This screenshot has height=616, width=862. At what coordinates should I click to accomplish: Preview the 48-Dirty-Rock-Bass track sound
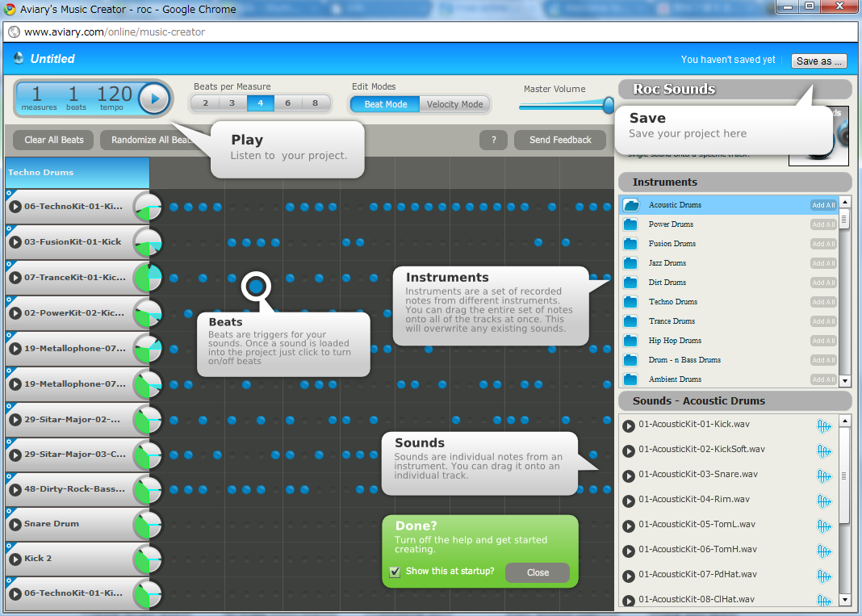click(x=15, y=489)
